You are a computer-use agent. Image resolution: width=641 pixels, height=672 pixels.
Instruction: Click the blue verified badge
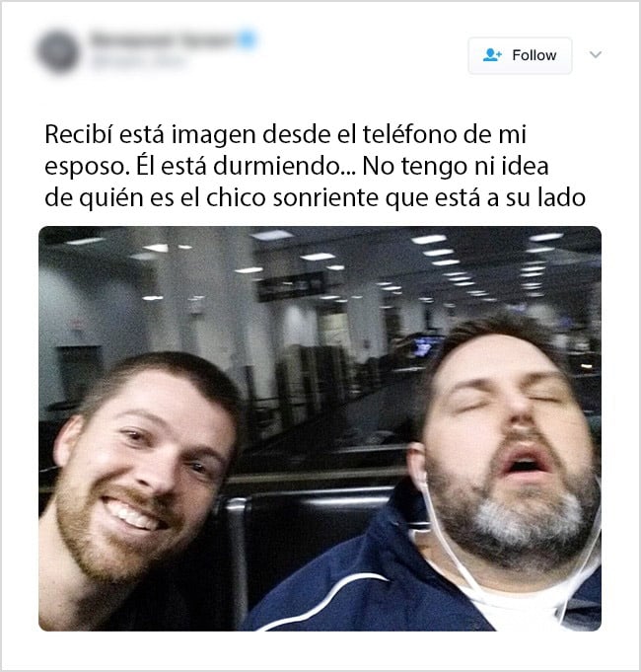(x=248, y=39)
